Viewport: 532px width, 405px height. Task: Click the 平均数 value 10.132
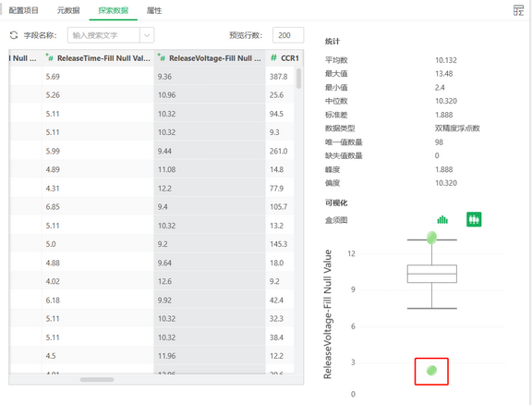[446, 60]
